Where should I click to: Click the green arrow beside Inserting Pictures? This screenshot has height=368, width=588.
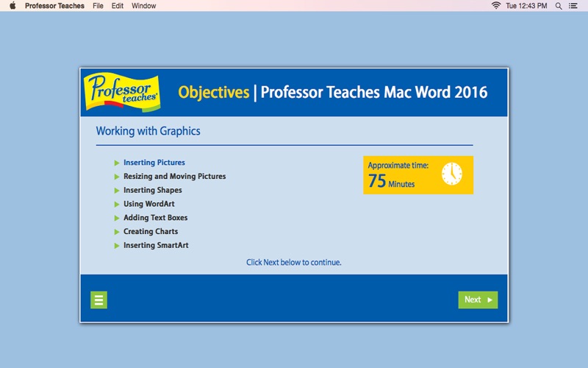click(x=117, y=163)
